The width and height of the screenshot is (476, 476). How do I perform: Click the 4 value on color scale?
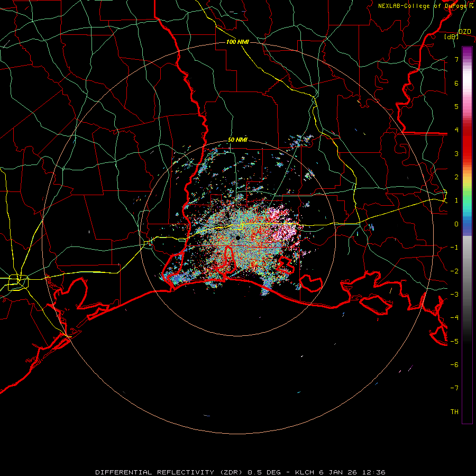456,130
